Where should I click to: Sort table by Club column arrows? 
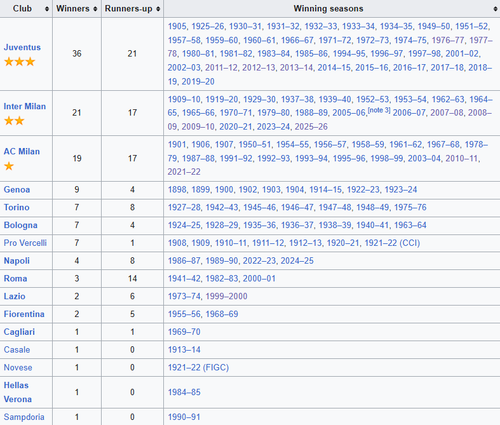(47, 9)
